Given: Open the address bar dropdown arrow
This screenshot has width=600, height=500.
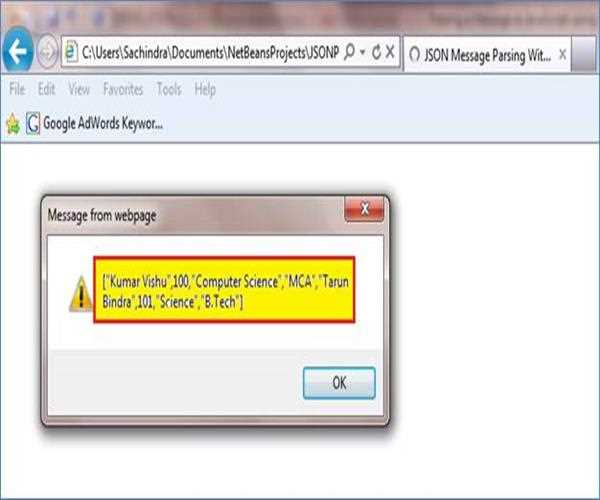Looking at the screenshot, I should pyautogui.click(x=362, y=52).
